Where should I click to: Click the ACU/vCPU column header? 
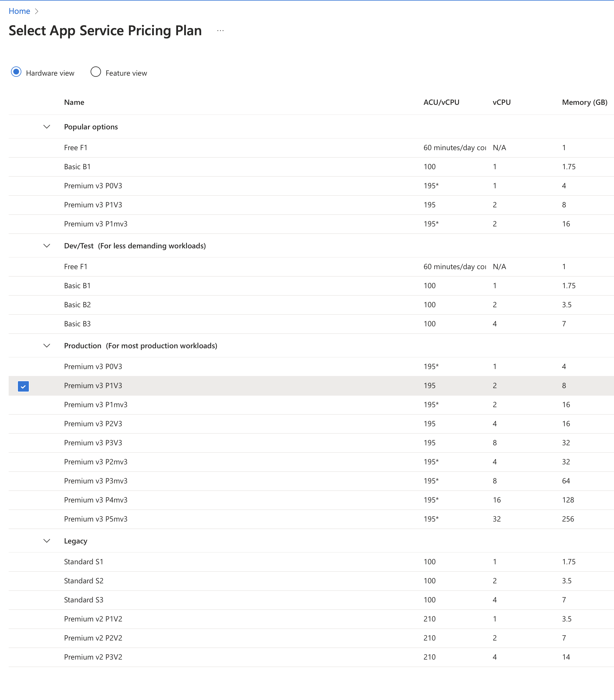tap(441, 102)
